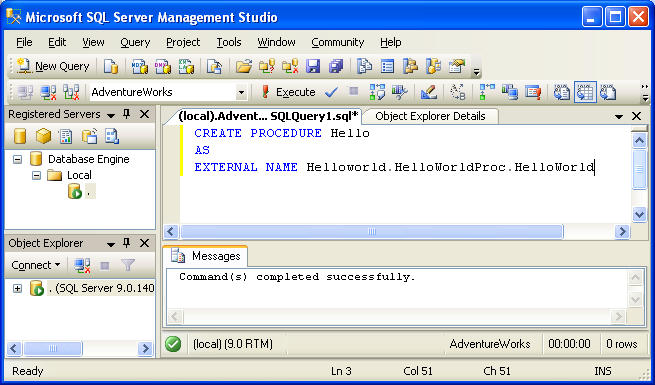The image size is (655, 385).
Task: Close the SQLQuery1.sql document tab
Action: click(636, 116)
